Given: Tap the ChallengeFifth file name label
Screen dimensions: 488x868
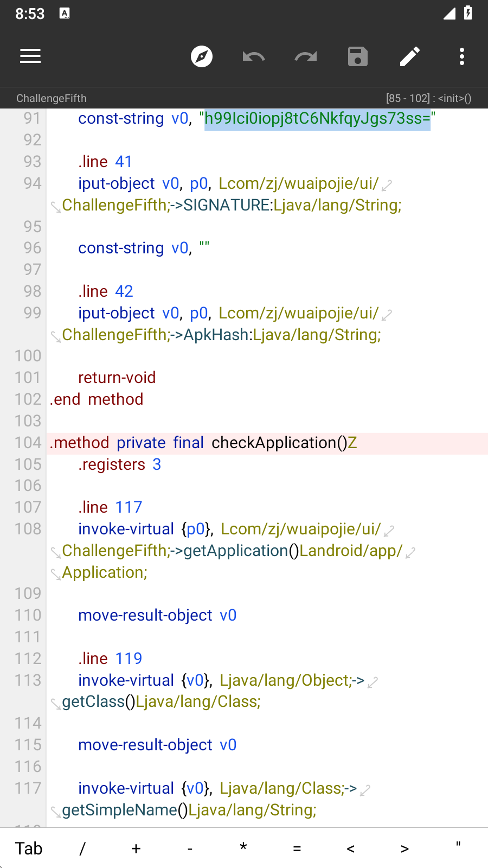Looking at the screenshot, I should click(x=52, y=98).
